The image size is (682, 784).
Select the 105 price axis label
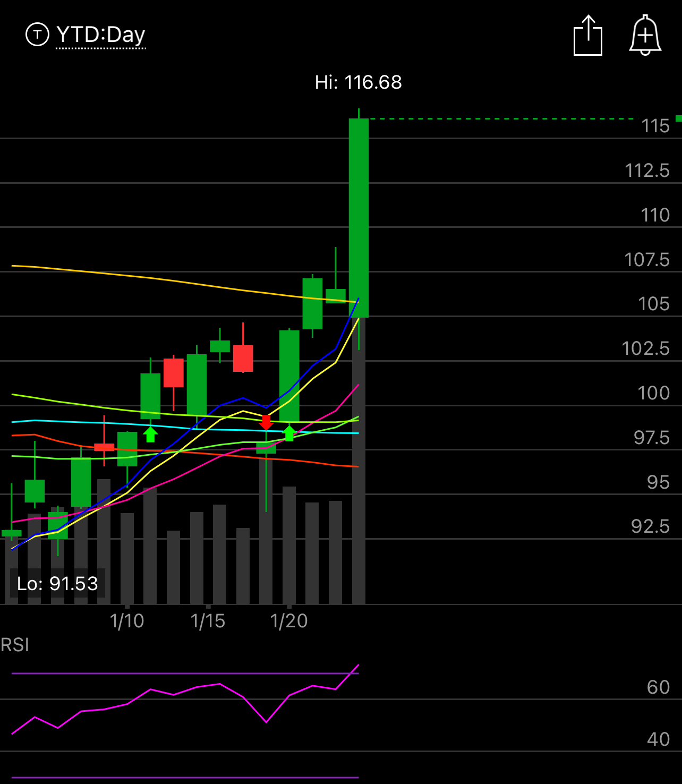654,304
